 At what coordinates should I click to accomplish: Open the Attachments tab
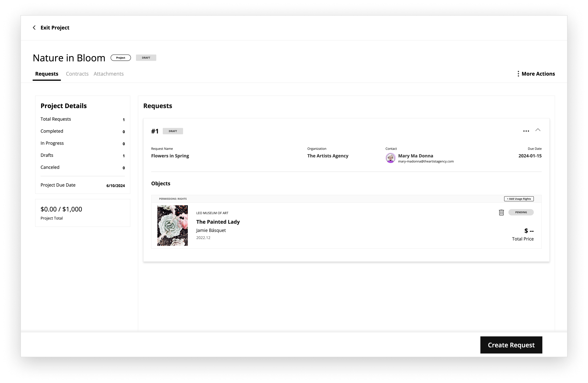click(x=108, y=74)
